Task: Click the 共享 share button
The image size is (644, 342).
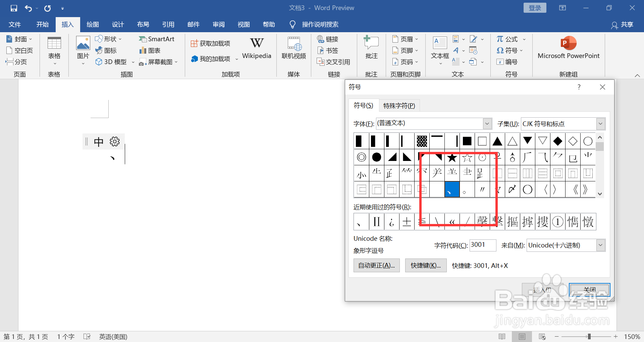Action: pos(622,25)
